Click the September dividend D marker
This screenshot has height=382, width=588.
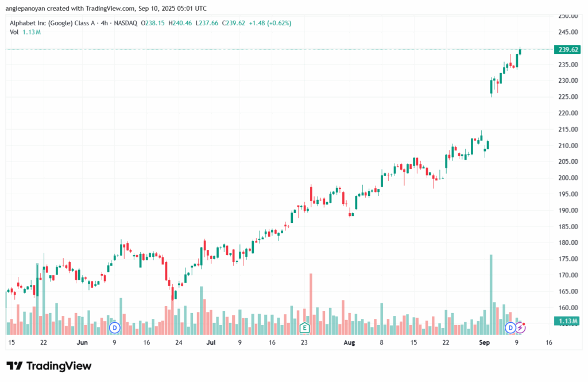(509, 327)
